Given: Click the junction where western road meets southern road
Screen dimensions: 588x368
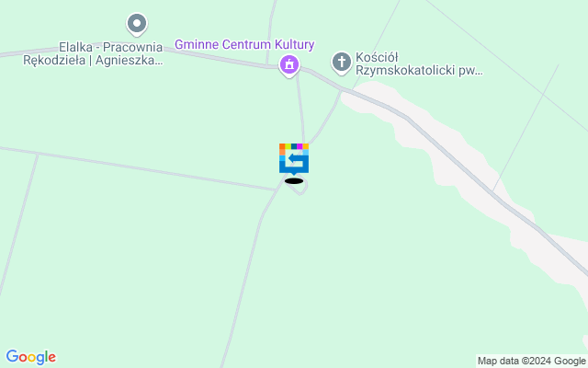Looking at the screenshot, I should 277,190.
